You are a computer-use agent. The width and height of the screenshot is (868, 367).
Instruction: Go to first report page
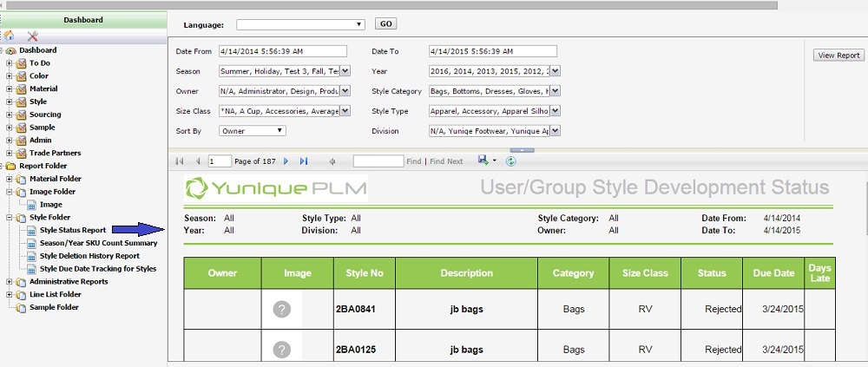pos(180,161)
